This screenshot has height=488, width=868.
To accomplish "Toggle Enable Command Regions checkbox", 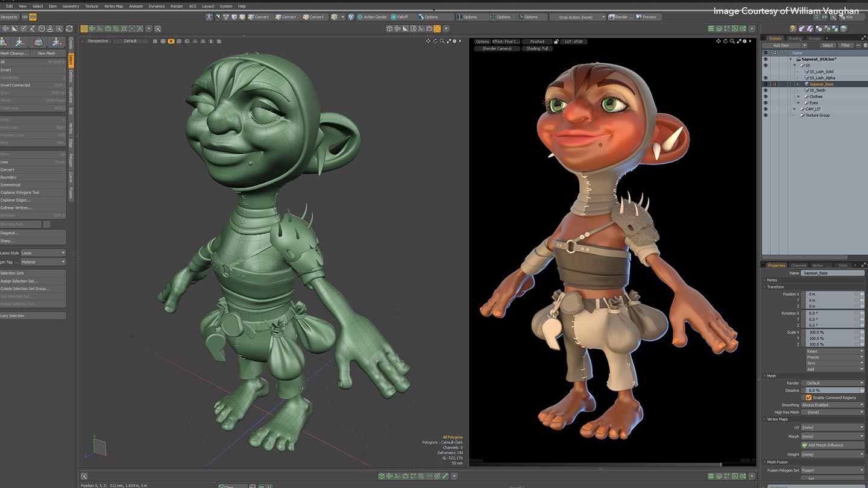I will [809, 398].
